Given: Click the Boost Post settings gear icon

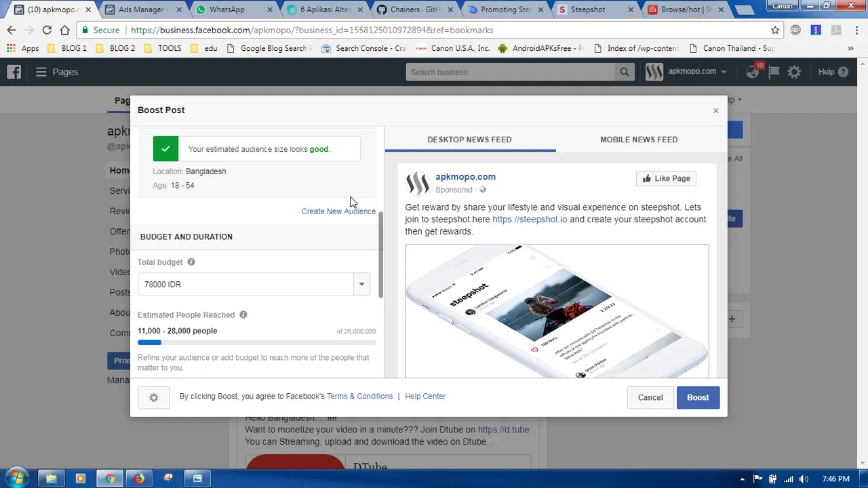Looking at the screenshot, I should click(x=153, y=398).
